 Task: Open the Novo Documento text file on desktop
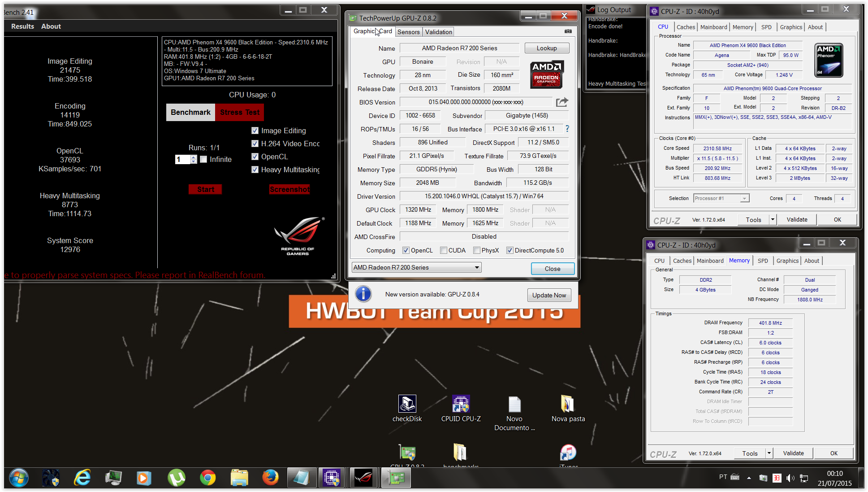pos(514,414)
